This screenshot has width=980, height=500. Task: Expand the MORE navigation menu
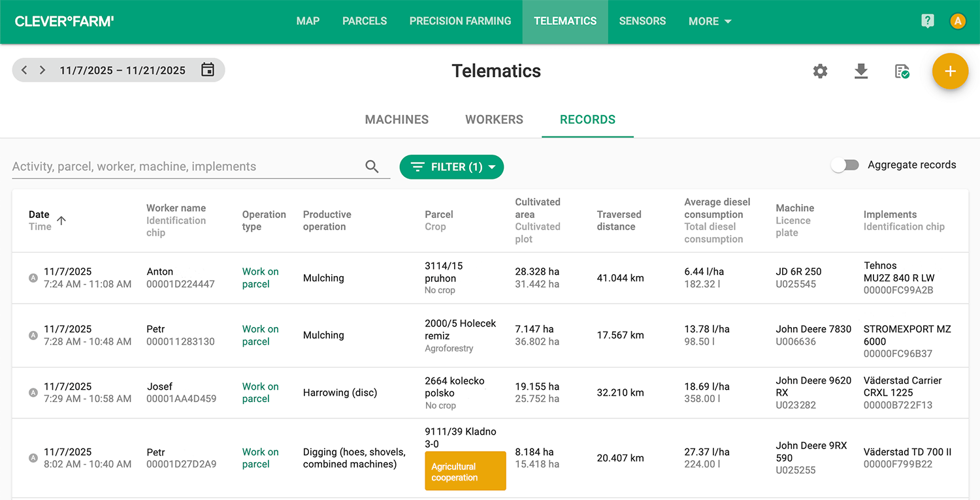(x=710, y=22)
